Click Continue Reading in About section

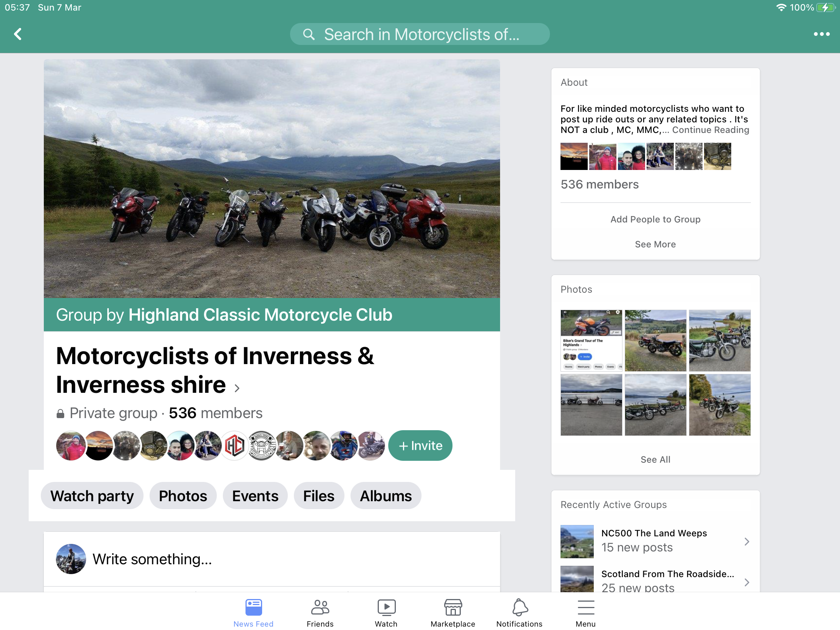(710, 130)
